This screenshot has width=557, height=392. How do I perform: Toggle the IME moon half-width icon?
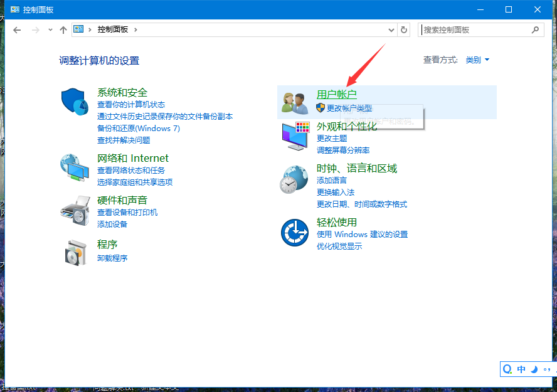pos(534,369)
